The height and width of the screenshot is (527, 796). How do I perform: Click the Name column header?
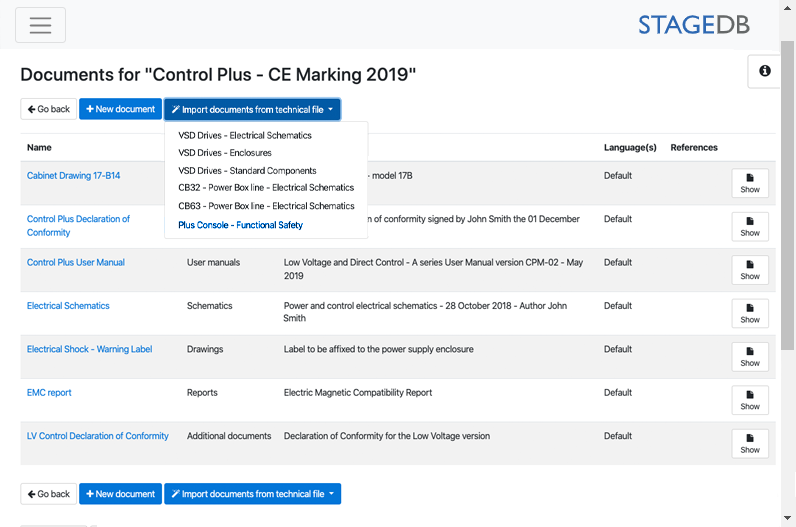[x=39, y=148]
